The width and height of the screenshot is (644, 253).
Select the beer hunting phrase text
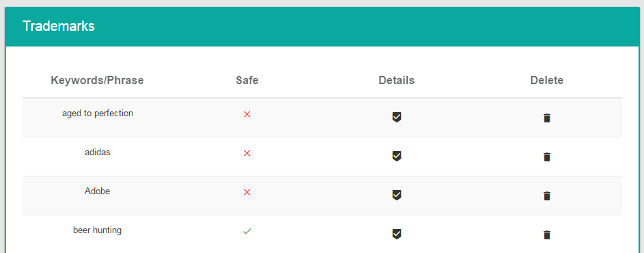[x=98, y=230]
